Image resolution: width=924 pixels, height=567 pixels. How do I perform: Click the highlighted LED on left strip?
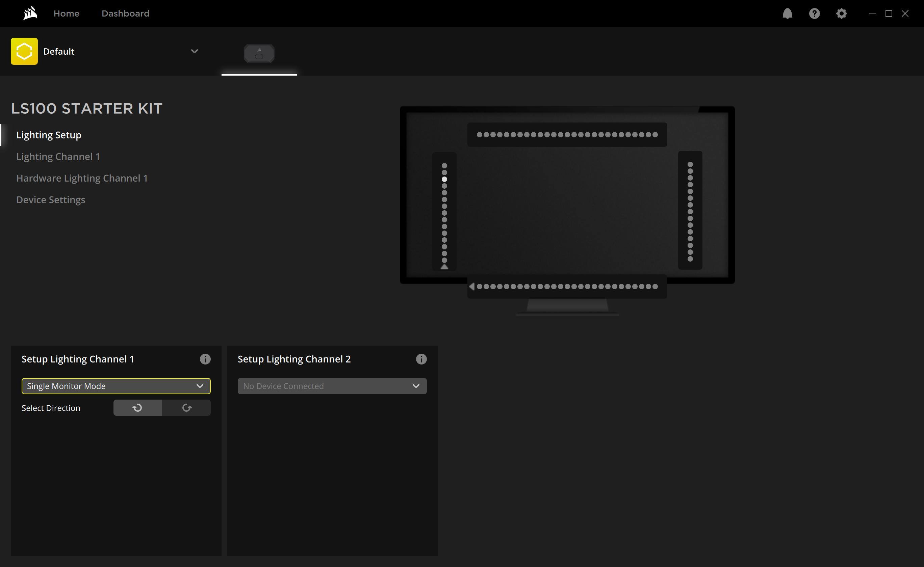pos(444,179)
